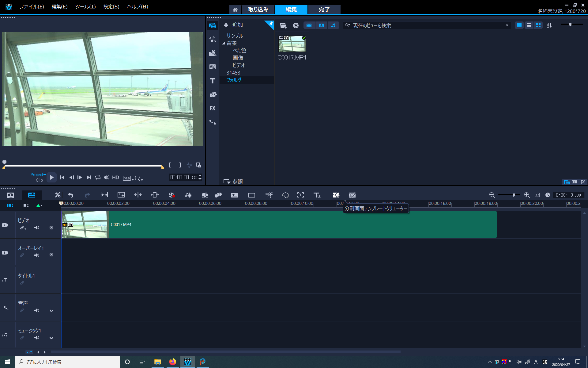Open the customize toolbar tools icon
Viewport: 588px width, 368px height.
[58, 195]
